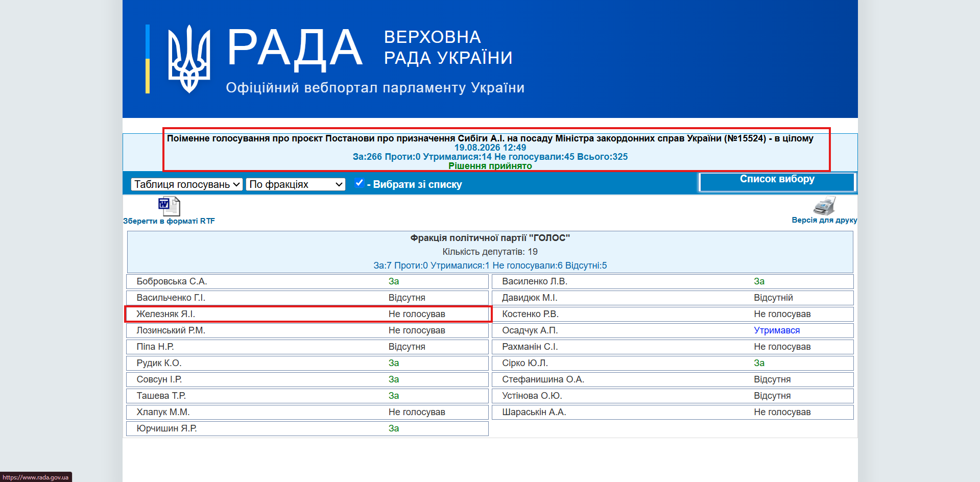The height and width of the screenshot is (482, 980).
Task: Toggle the 'Вибрати зі списку' checkbox
Action: point(360,183)
